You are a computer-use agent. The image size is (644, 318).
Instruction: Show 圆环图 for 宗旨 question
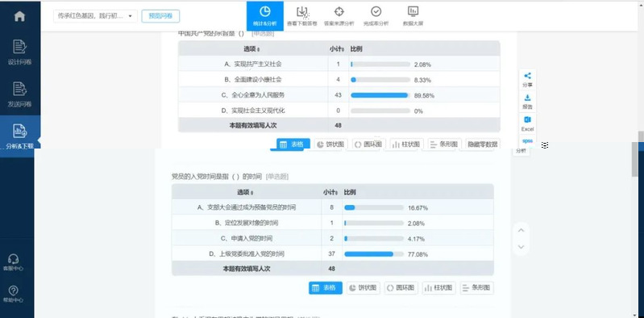point(368,144)
